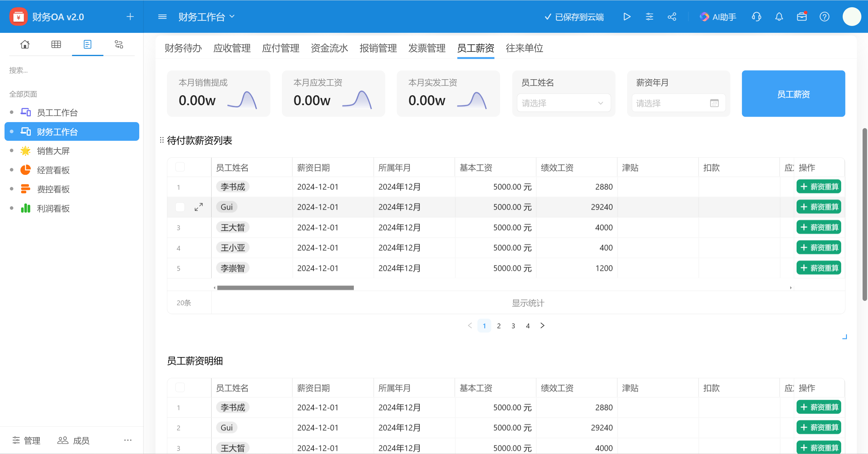
Task: Click the blue 员工薪资 button
Action: click(x=793, y=94)
